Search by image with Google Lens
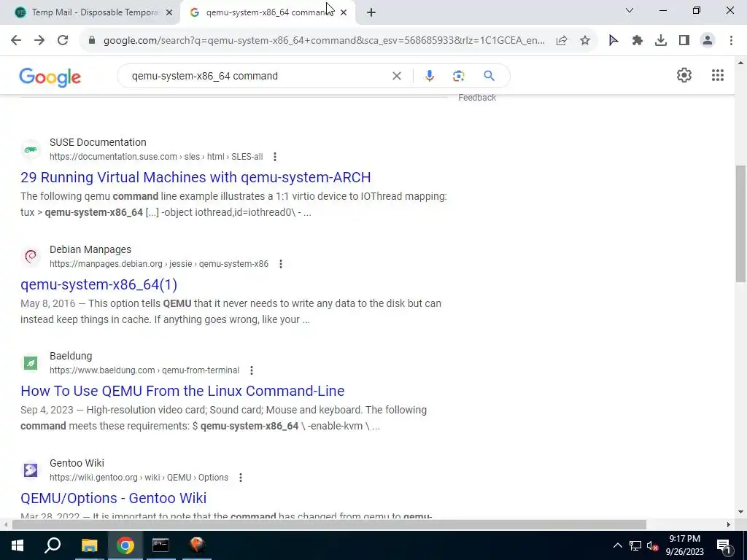The height and width of the screenshot is (560, 747). coord(458,76)
